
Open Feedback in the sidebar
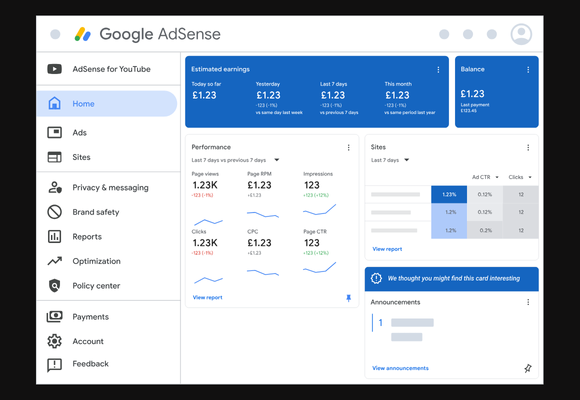point(108,364)
